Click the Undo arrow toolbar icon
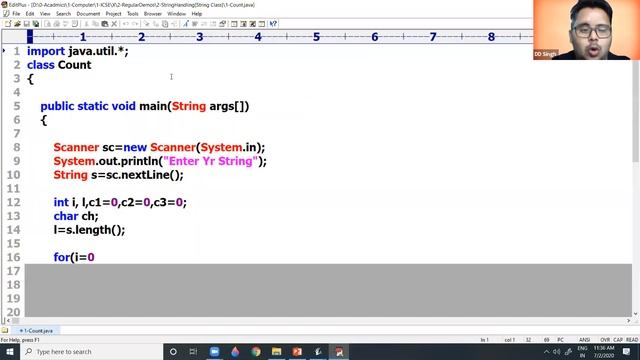This screenshot has width=640, height=360. click(x=125, y=24)
